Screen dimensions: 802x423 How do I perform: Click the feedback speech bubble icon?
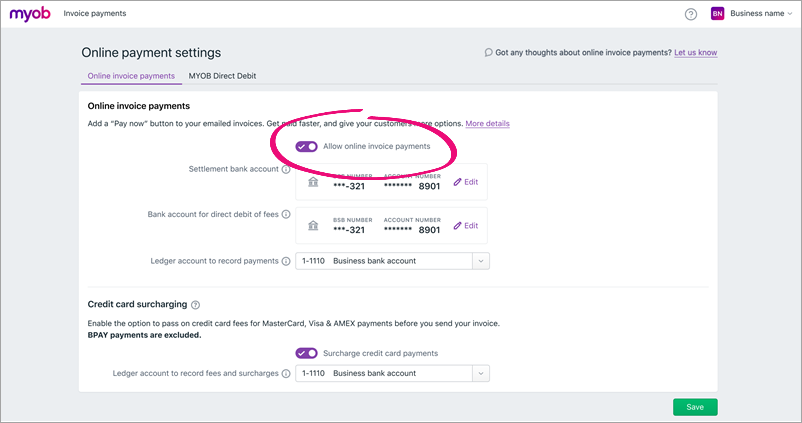(x=488, y=52)
